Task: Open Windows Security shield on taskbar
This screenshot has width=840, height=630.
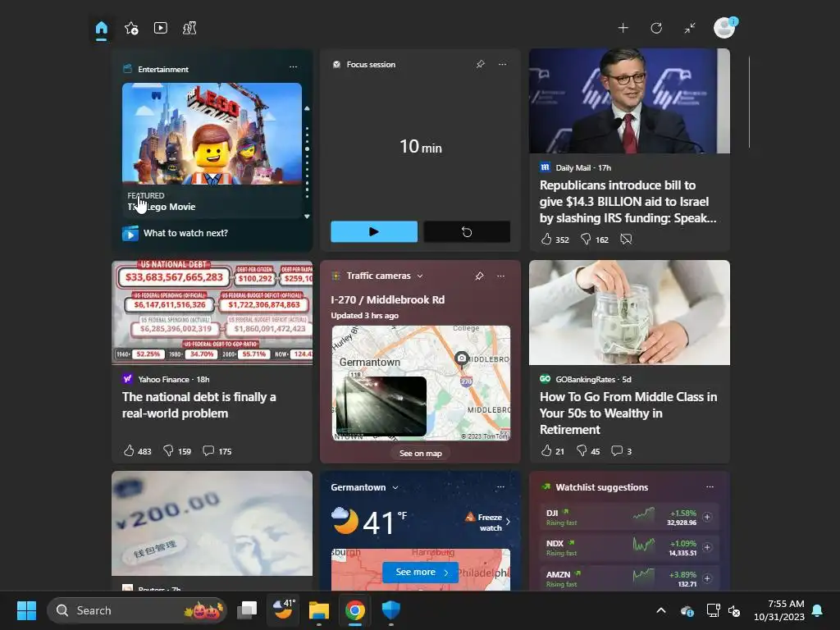Action: (391, 610)
